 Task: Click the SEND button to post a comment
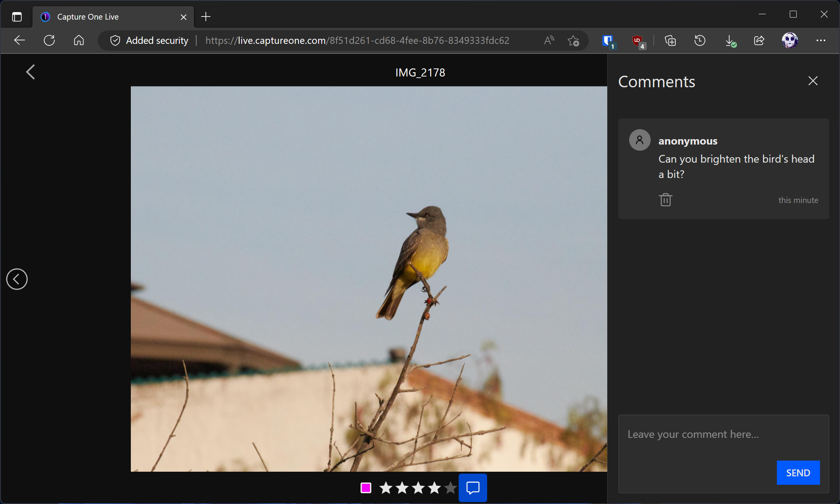pyautogui.click(x=798, y=472)
